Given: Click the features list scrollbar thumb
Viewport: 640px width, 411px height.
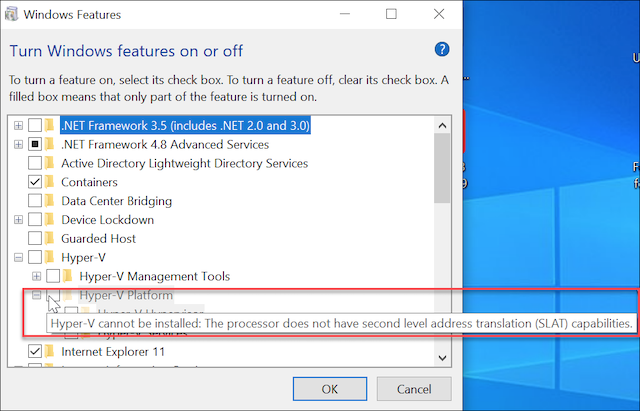Looking at the screenshot, I should (x=442, y=168).
